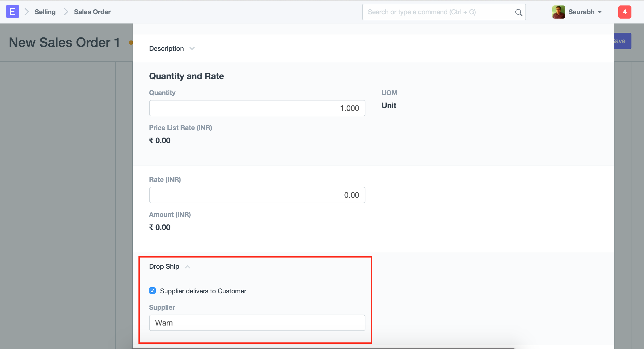Uncheck Supplier delivers to Customer checkbox
Image resolution: width=644 pixels, height=349 pixels.
coord(152,291)
